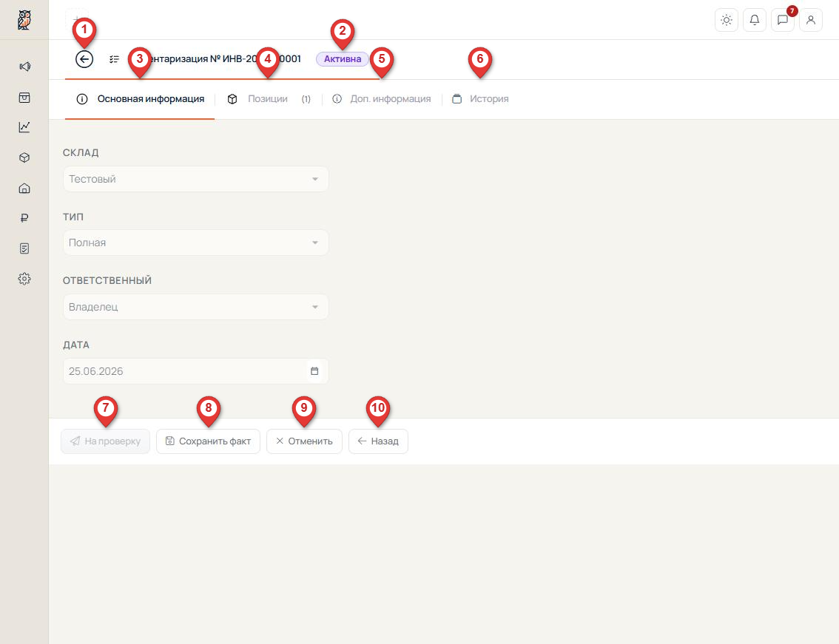The width and height of the screenshot is (839, 644).
Task: Click the ТИП field label
Action: pyautogui.click(x=73, y=217)
